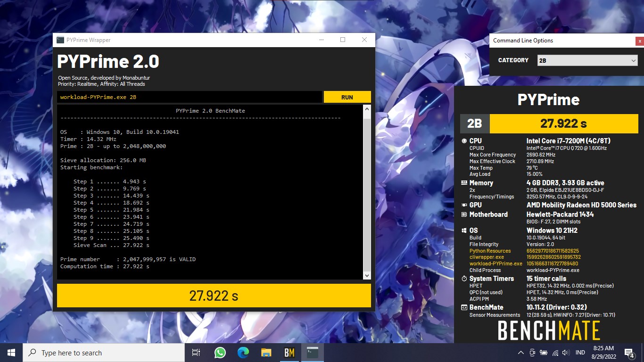Click the Hewlett-Packard 1434 motherboard text
Image resolution: width=644 pixels, height=362 pixels.
click(560, 214)
